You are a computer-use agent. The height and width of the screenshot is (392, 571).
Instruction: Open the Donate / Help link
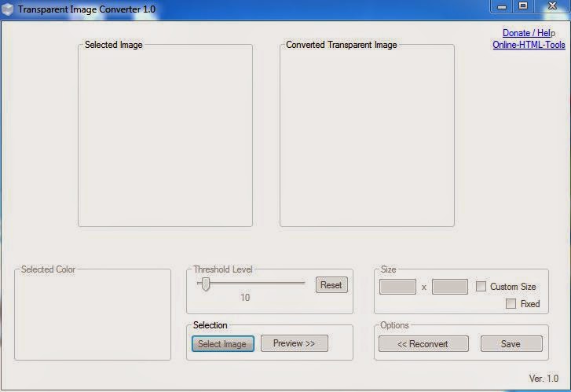pos(529,33)
